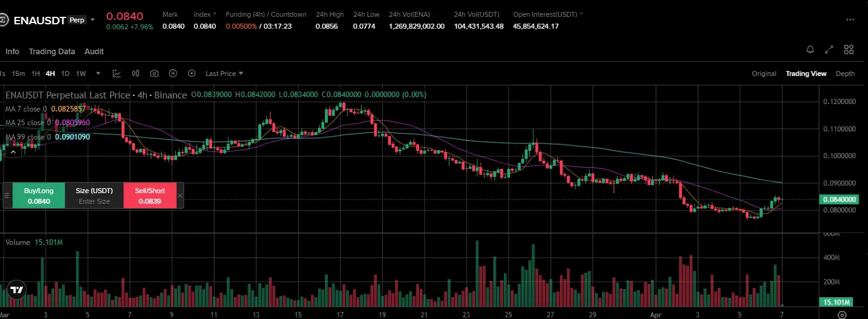Switch to the Audit tab
The image size is (868, 319).
94,52
